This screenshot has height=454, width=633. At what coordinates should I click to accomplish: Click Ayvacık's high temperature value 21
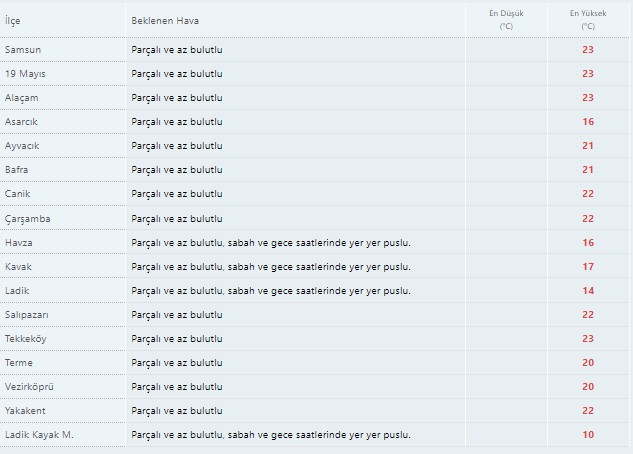(588, 146)
